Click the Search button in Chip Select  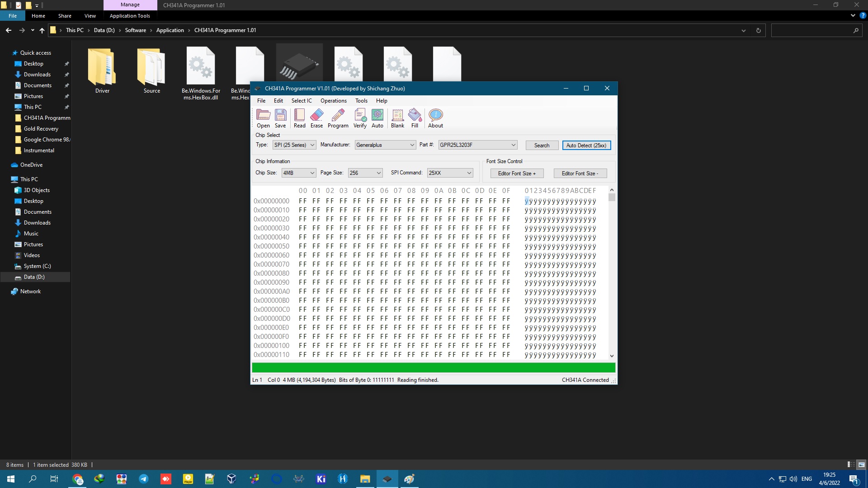tap(542, 145)
